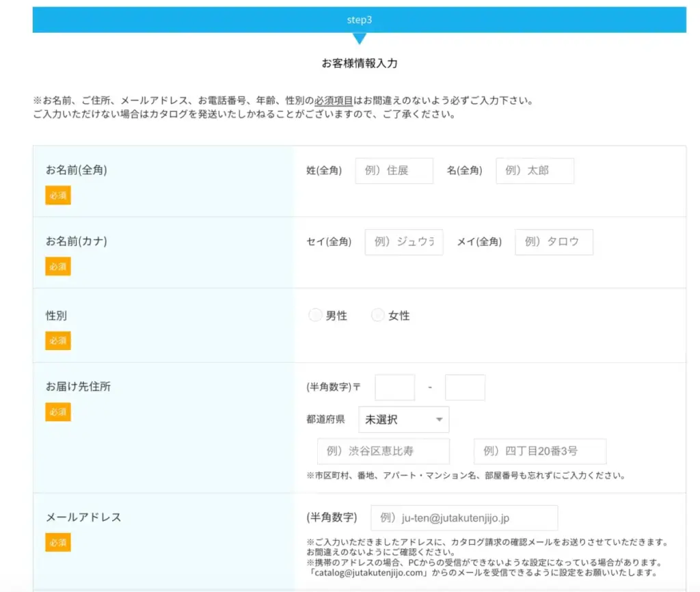Viewport: 700px width, 592px height.
Task: Click the 姓(全角) last name input field
Action: pos(394,170)
